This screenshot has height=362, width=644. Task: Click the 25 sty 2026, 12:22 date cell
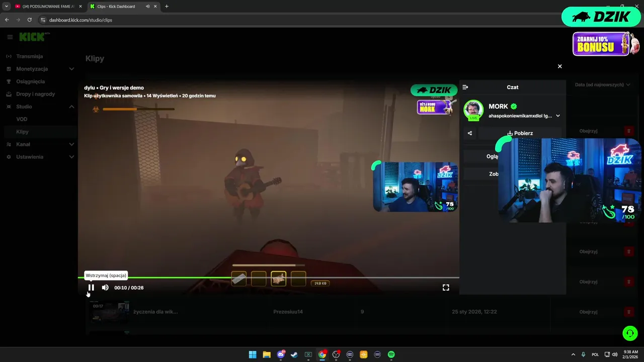pyautogui.click(x=474, y=312)
